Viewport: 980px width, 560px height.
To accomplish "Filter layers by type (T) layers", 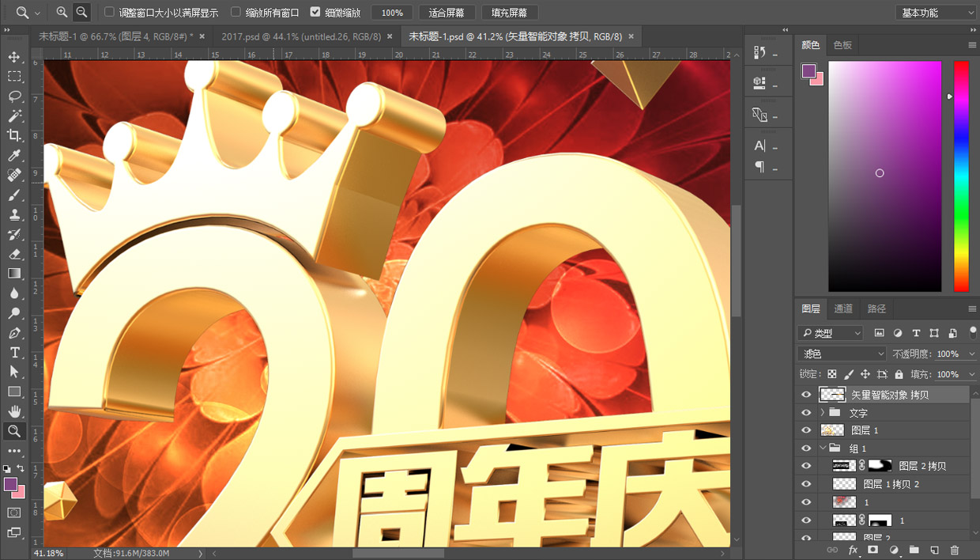I will 916,333.
